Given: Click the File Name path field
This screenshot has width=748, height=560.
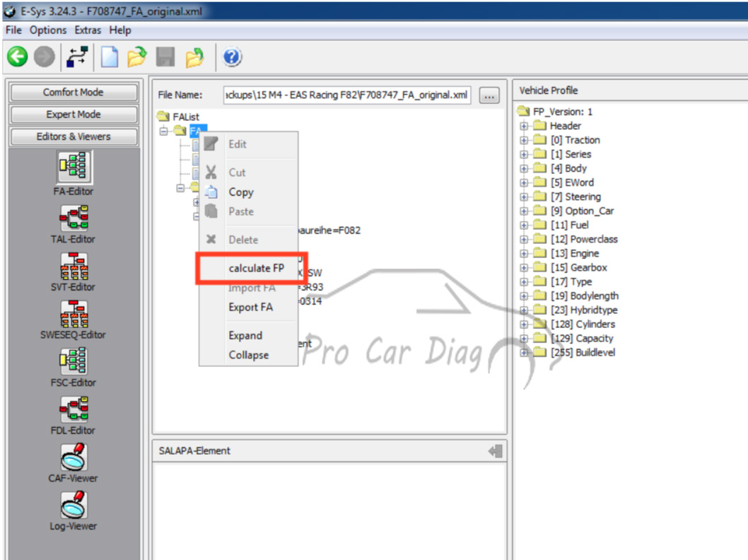Looking at the screenshot, I should [x=347, y=95].
